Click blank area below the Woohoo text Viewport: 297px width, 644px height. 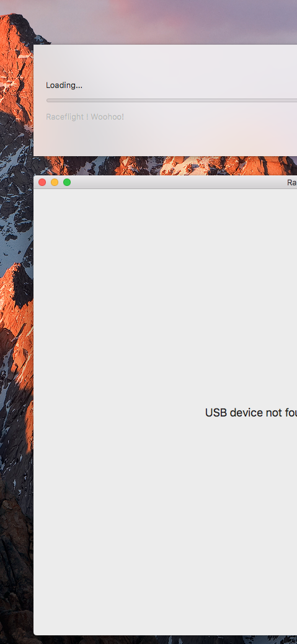pyautogui.click(x=164, y=139)
